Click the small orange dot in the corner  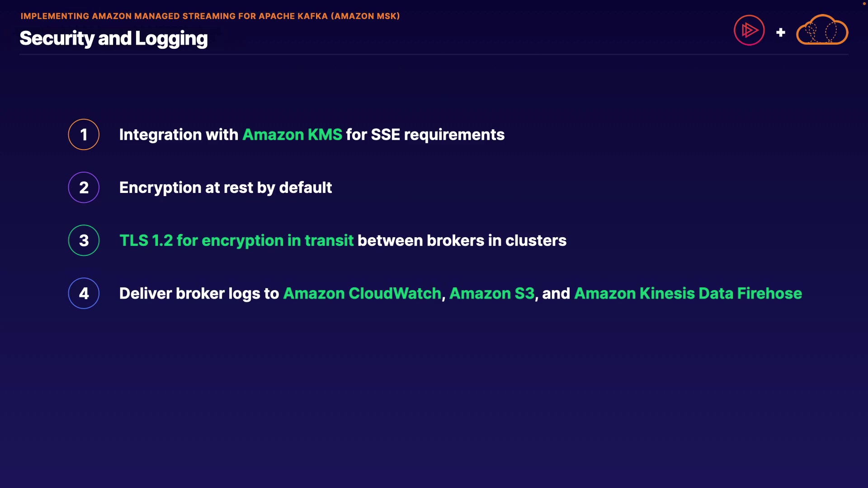coord(864,4)
